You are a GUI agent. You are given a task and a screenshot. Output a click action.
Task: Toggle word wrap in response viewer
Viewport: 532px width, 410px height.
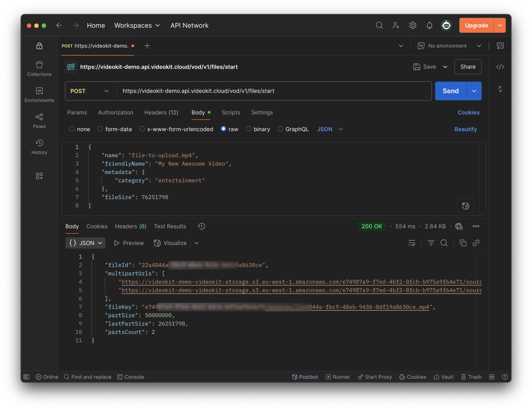tap(412, 243)
